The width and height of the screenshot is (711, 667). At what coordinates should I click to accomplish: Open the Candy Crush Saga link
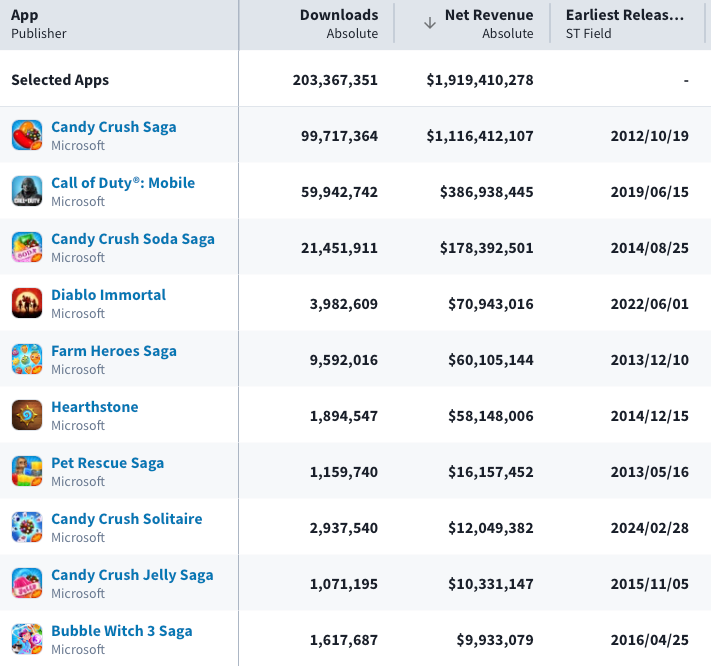[114, 127]
